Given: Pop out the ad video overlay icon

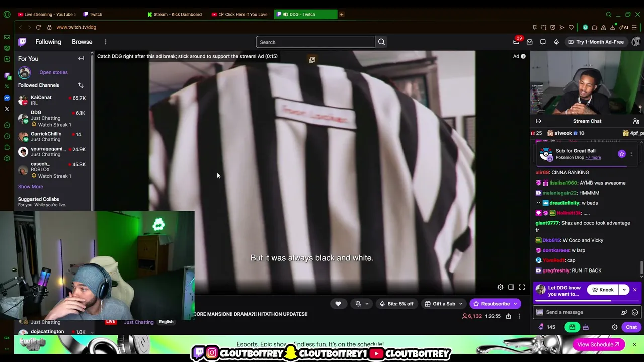Looking at the screenshot, I should click(312, 60).
